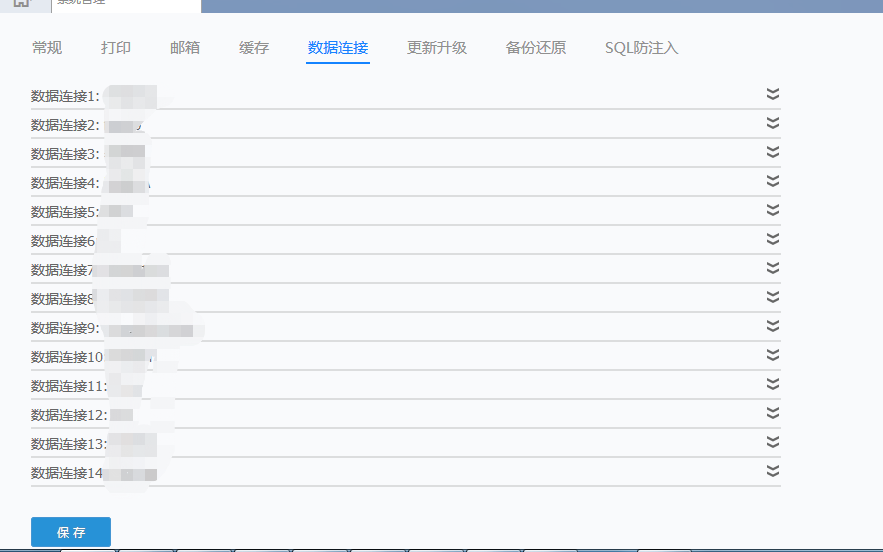The height and width of the screenshot is (552, 883).
Task: Click the 保存 button
Action: click(71, 532)
